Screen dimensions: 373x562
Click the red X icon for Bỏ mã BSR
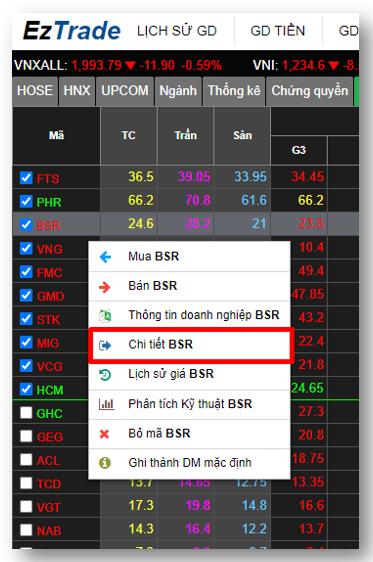(104, 434)
